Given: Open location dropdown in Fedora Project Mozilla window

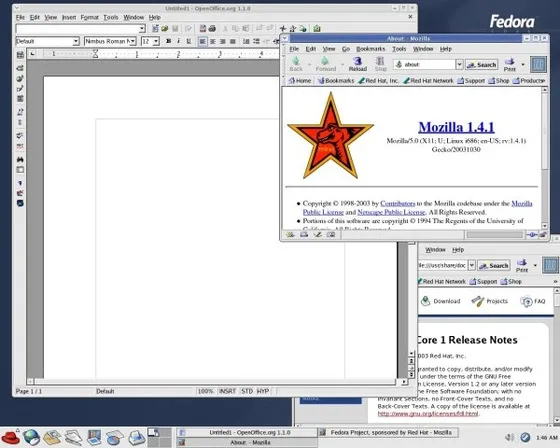Looking at the screenshot, I should coord(471,265).
